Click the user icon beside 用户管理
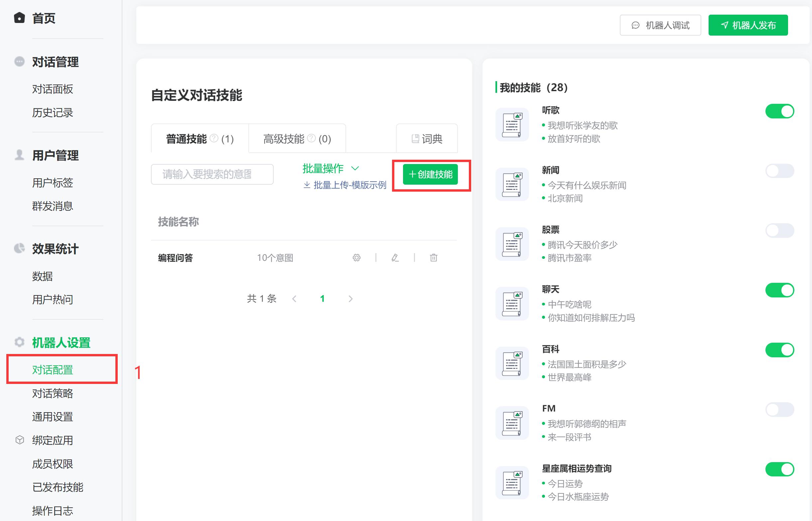The height and width of the screenshot is (521, 812). pos(19,155)
